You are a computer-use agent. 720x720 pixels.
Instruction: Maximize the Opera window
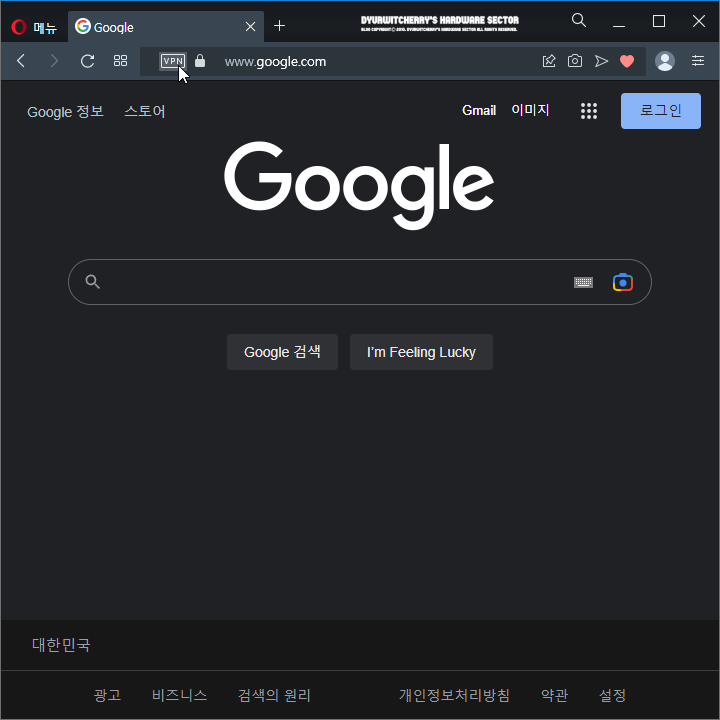(x=658, y=21)
